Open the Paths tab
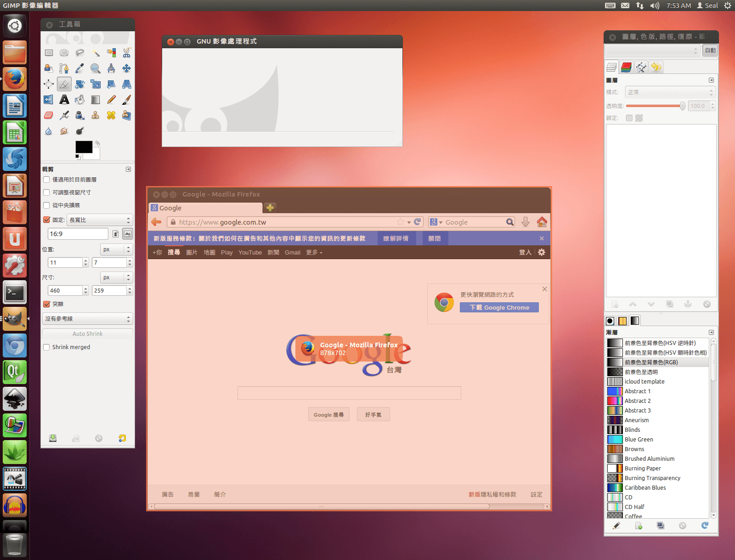The height and width of the screenshot is (560, 735). click(641, 68)
